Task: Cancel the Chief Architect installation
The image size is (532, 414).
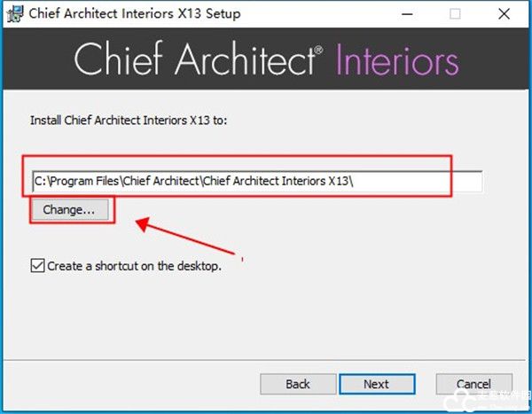Action: (x=473, y=384)
